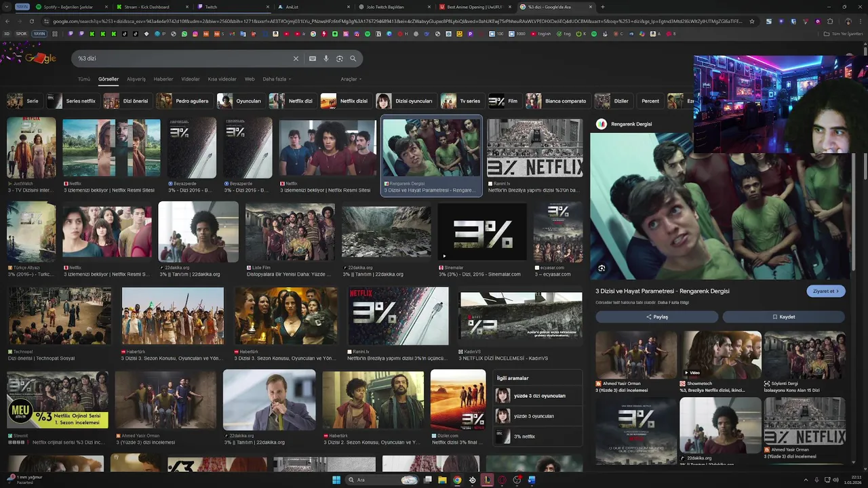
Task: Open Google Lens image search icon
Action: click(x=340, y=58)
